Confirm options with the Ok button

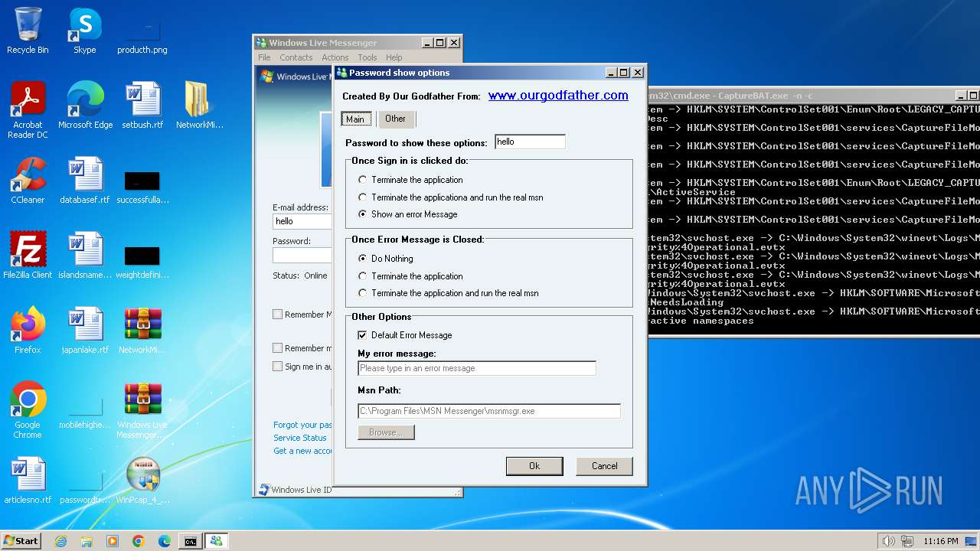(534, 466)
